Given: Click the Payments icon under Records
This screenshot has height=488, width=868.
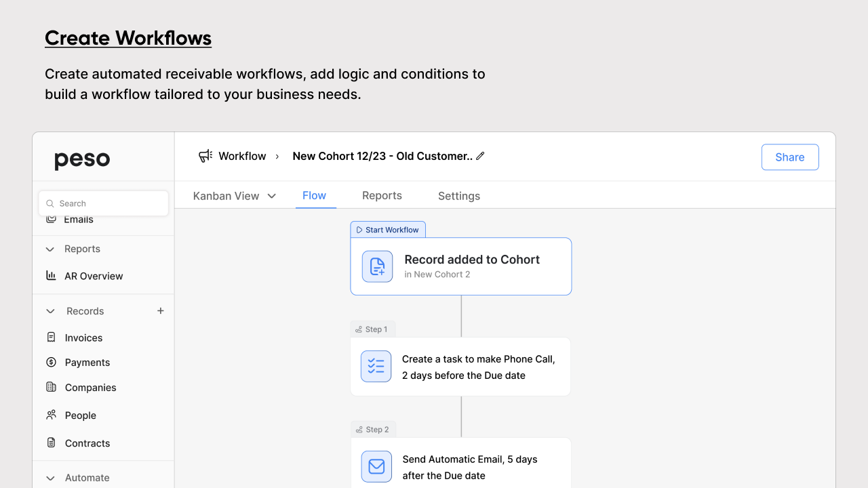Looking at the screenshot, I should pyautogui.click(x=51, y=362).
